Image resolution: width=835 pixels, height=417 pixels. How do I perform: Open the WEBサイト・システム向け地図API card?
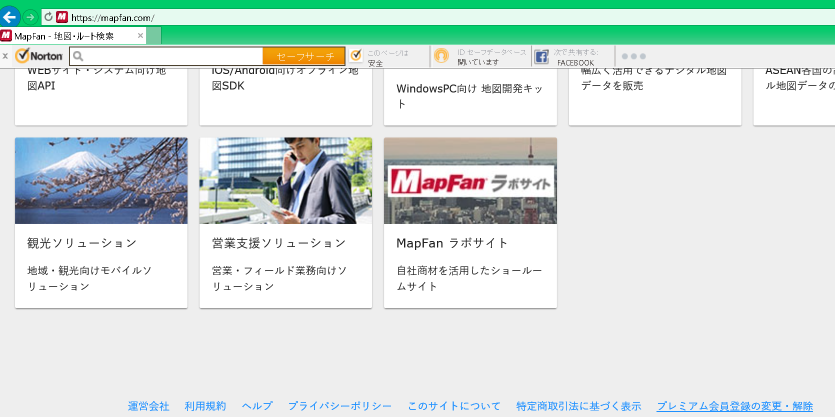point(101,96)
